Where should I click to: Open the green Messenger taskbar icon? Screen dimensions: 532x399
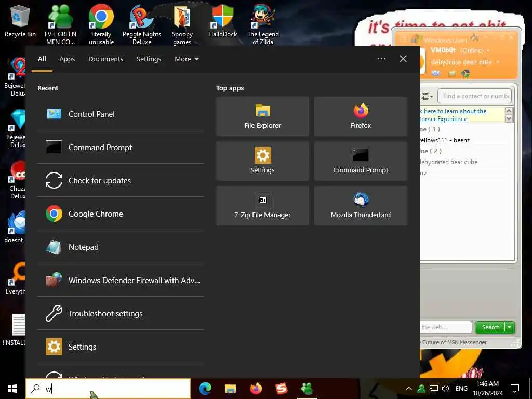click(307, 389)
